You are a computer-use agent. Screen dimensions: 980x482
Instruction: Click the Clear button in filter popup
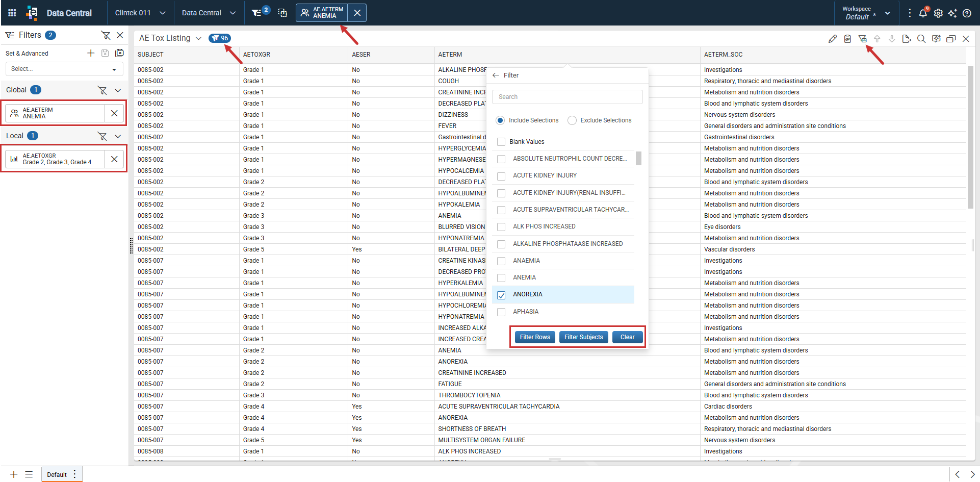click(x=627, y=337)
